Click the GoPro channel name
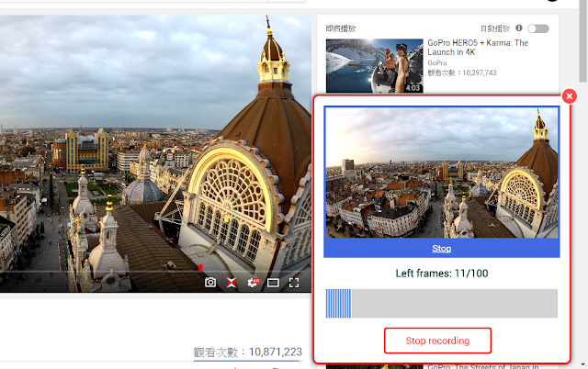588x369 pixels. [x=437, y=63]
